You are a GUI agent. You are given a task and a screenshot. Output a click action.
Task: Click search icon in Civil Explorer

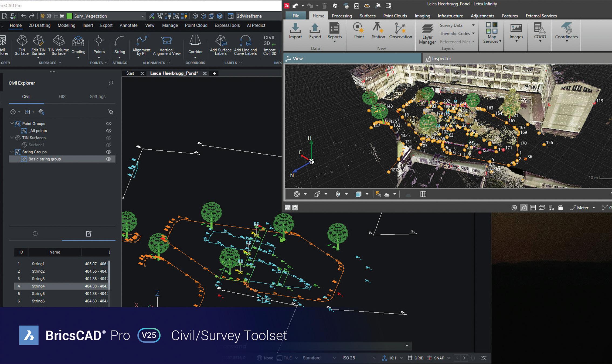pos(111,83)
